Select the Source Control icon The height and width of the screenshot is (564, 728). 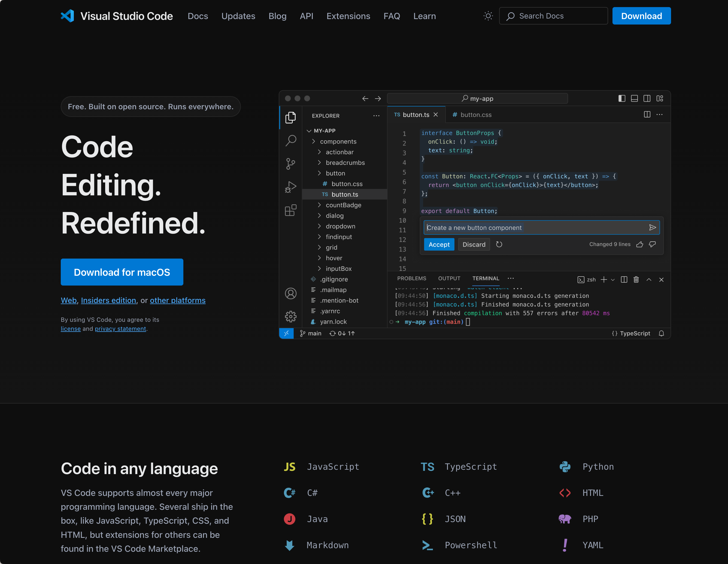[x=291, y=164]
